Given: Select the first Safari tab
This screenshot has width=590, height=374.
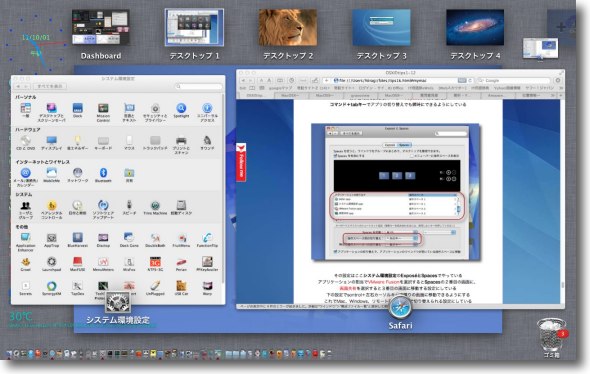Looking at the screenshot, I should click(255, 96).
